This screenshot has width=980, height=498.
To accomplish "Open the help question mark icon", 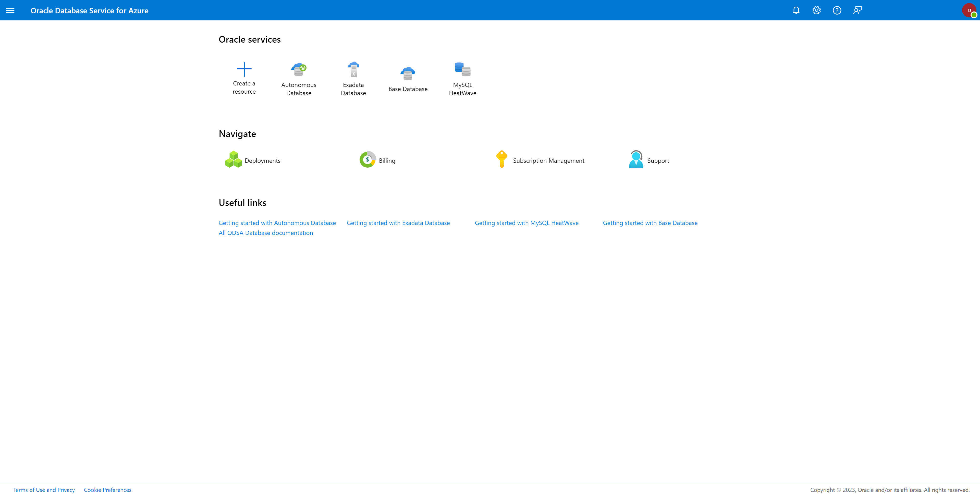I will click(x=837, y=10).
